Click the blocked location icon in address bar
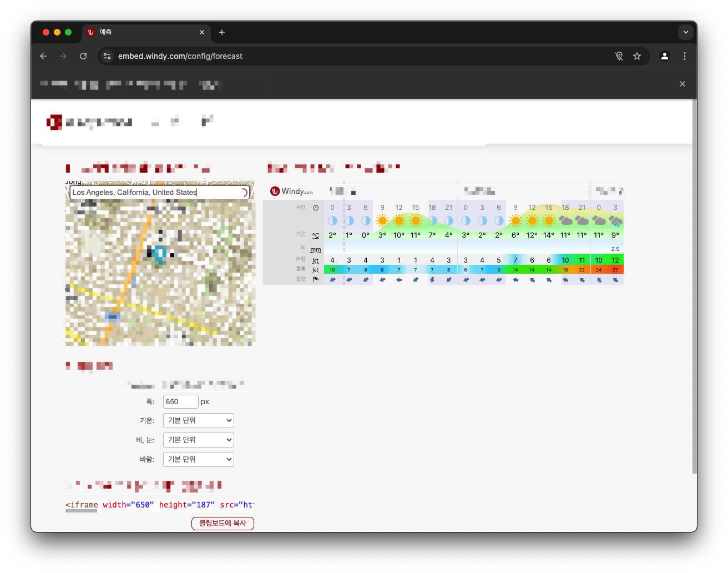 619,56
